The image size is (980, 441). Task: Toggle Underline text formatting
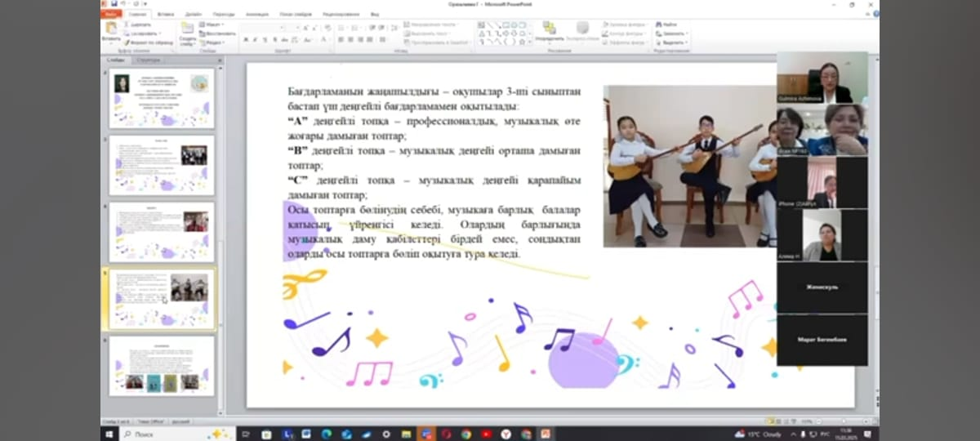(x=264, y=39)
